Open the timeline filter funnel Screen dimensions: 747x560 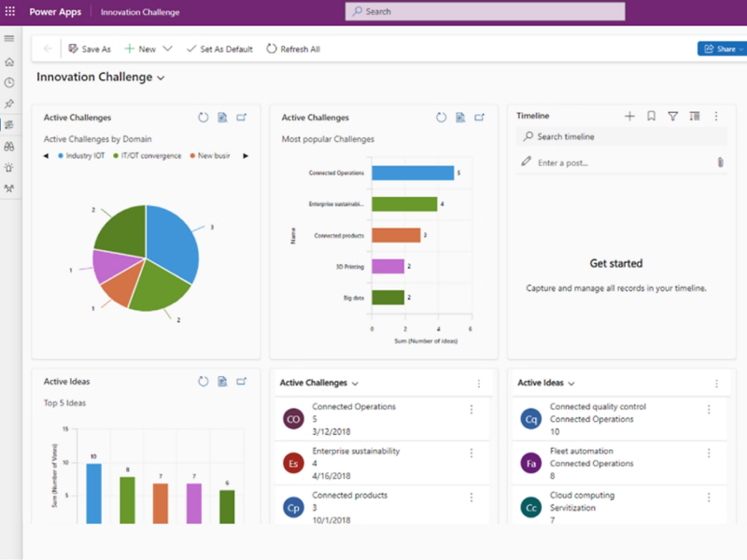coord(672,116)
